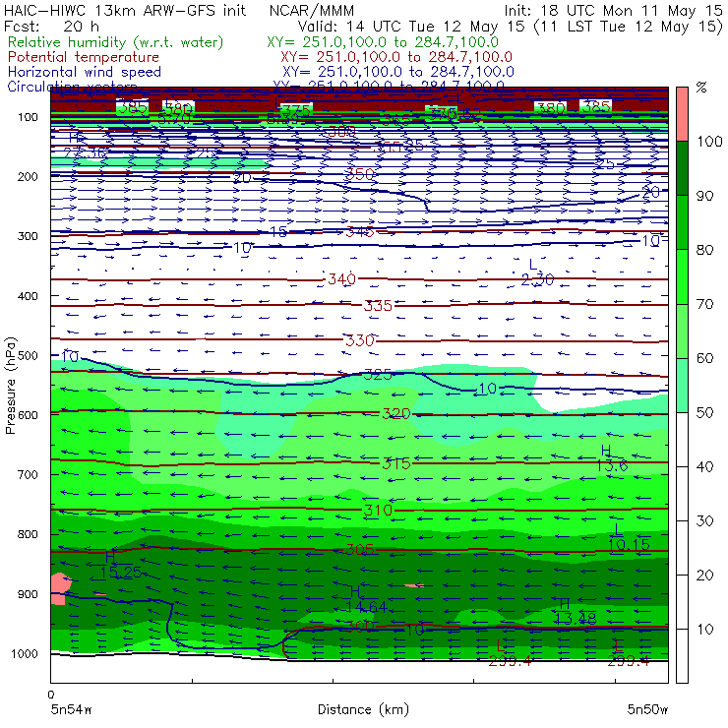Click the 340 potential temperature contour label
The width and height of the screenshot is (728, 728).
[x=341, y=279]
